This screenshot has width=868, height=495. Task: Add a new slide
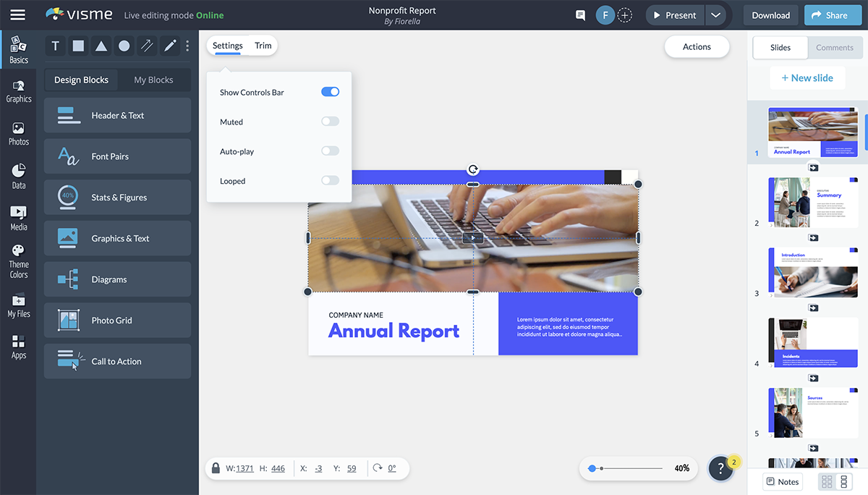point(807,78)
